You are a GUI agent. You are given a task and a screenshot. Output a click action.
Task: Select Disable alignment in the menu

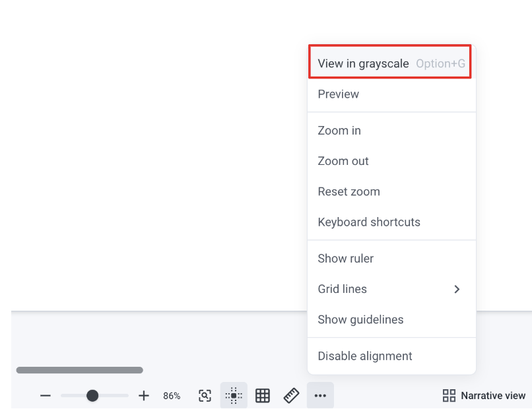365,356
